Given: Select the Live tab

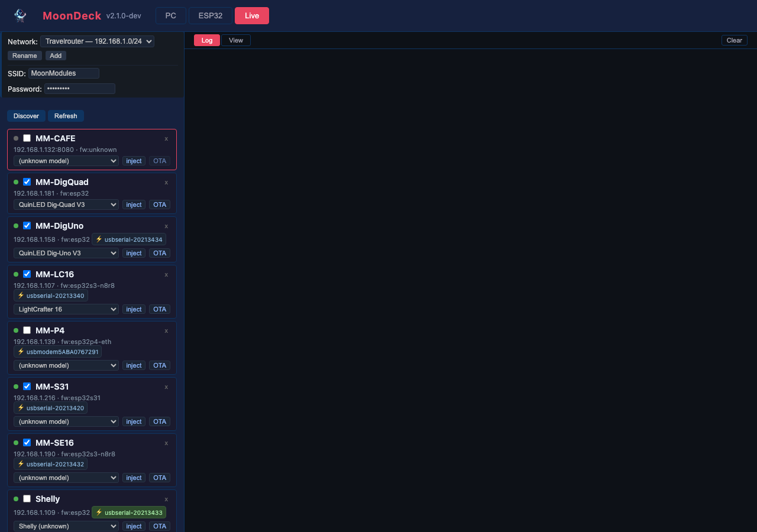Looking at the screenshot, I should 252,16.
